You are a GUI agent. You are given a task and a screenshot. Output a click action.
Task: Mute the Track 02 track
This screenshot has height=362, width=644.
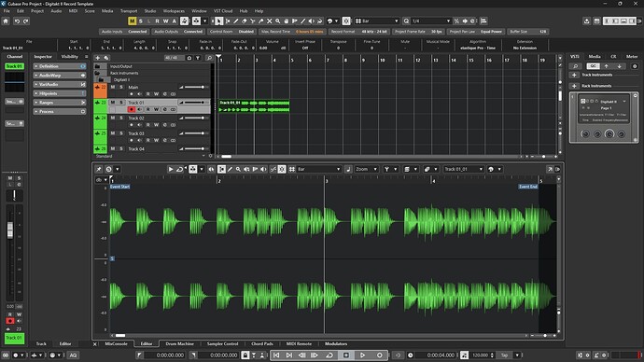click(113, 118)
